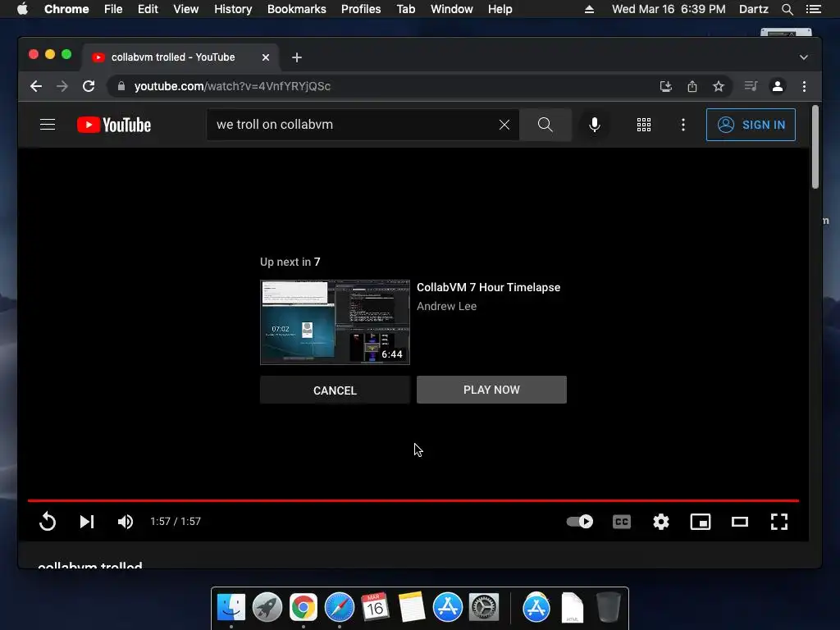The image size is (840, 630).
Task: Open Spotlight search in menu bar
Action: click(x=787, y=9)
